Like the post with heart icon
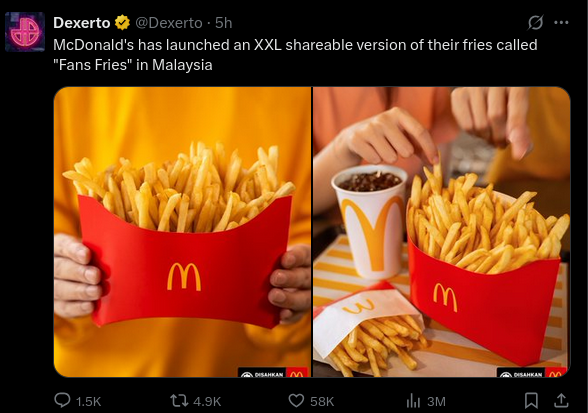This screenshot has height=413, width=588. coord(296,401)
